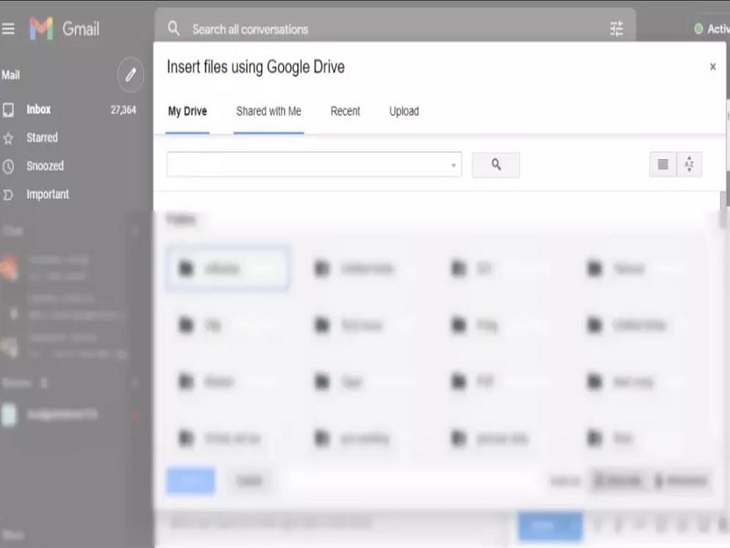This screenshot has height=548, width=730.
Task: Click the Snoozed clock icon in sidebar
Action: pyautogui.click(x=8, y=166)
